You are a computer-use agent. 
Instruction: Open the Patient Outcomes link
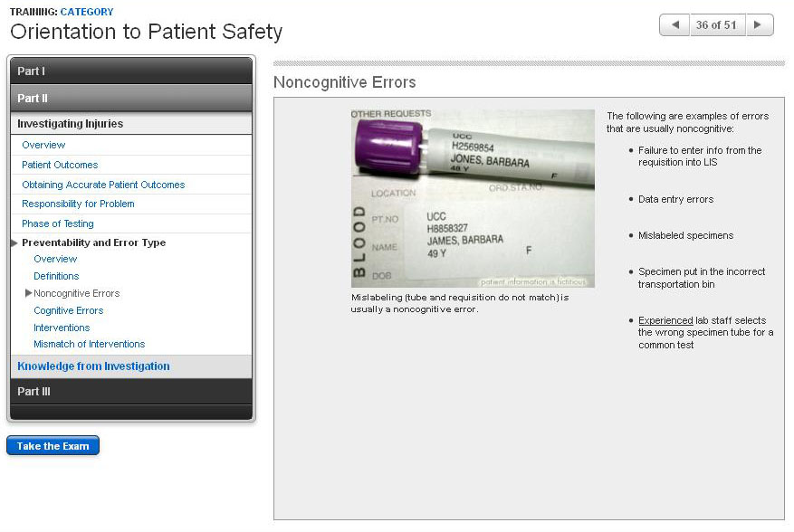[x=60, y=165]
